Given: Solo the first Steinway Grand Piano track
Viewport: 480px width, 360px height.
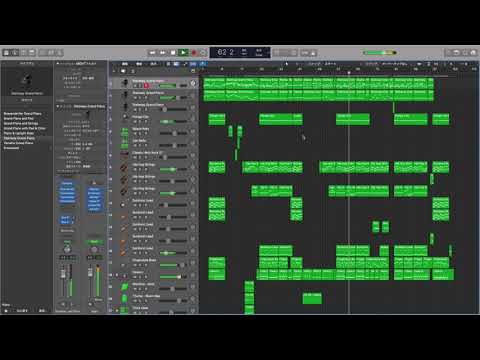Looking at the screenshot, I should 141,86.
